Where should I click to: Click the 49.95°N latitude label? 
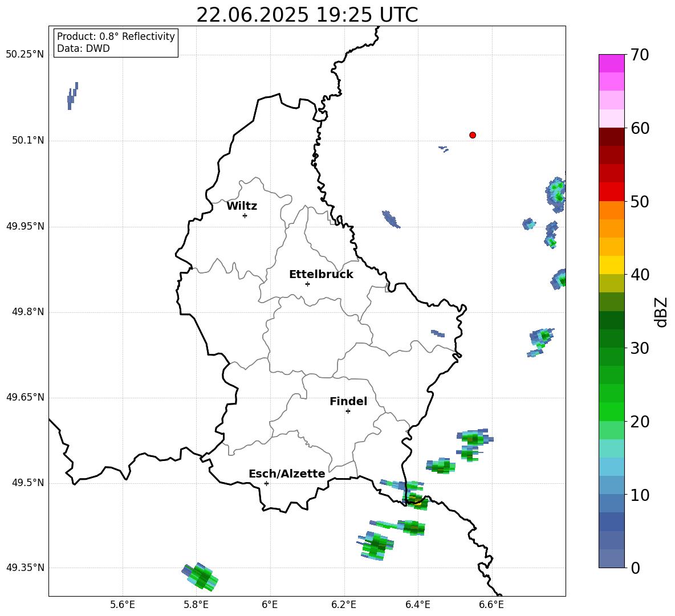click(25, 226)
